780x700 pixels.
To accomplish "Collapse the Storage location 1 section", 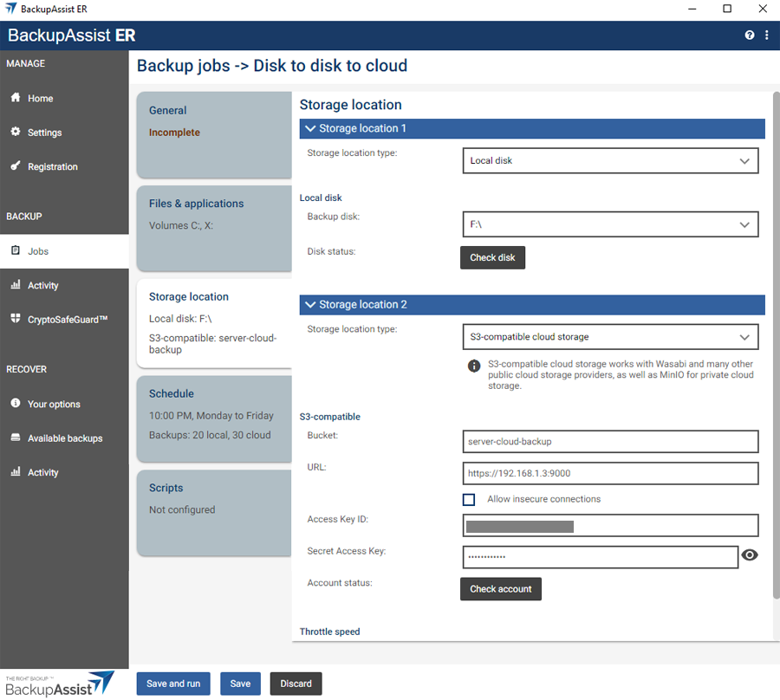I will (x=532, y=128).
